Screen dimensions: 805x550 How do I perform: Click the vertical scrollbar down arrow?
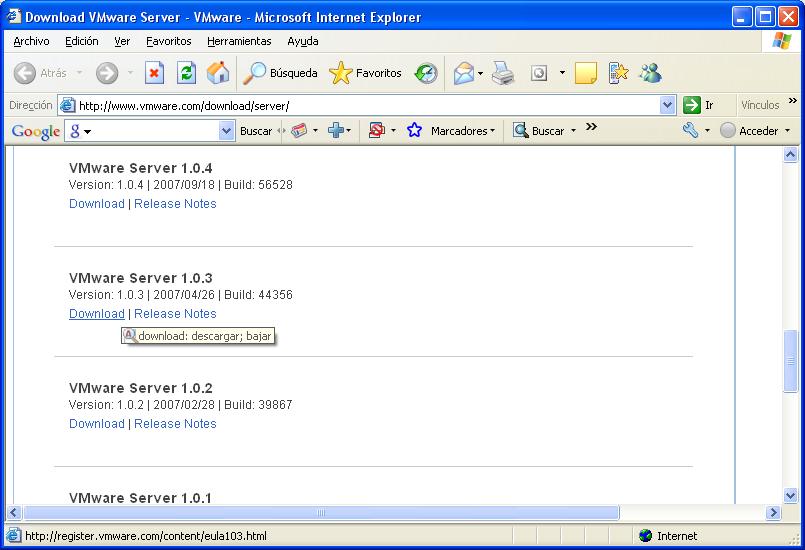point(790,495)
